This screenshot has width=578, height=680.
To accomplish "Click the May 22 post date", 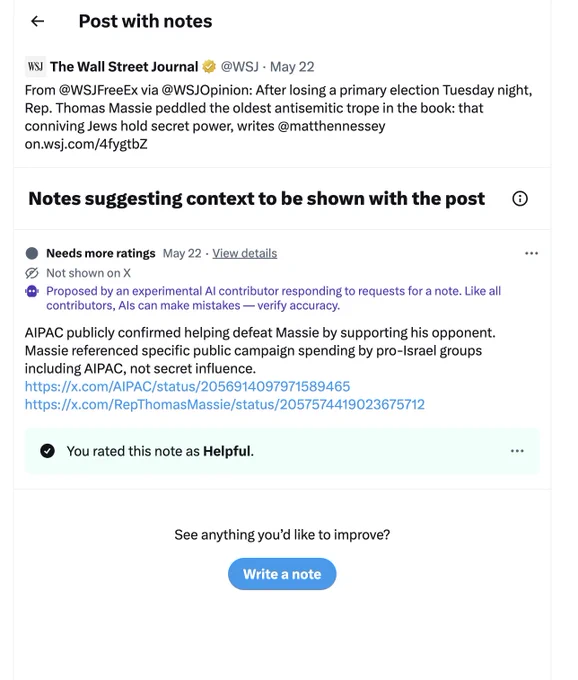I will [292, 67].
